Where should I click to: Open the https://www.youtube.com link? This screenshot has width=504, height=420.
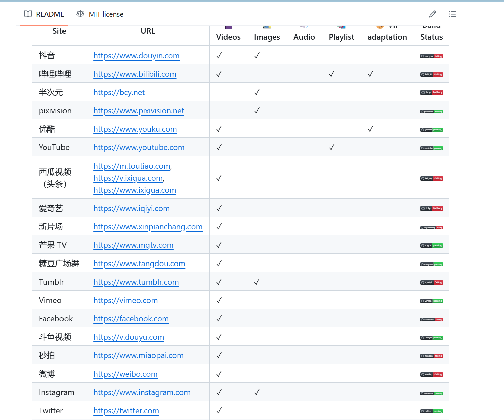pos(139,147)
